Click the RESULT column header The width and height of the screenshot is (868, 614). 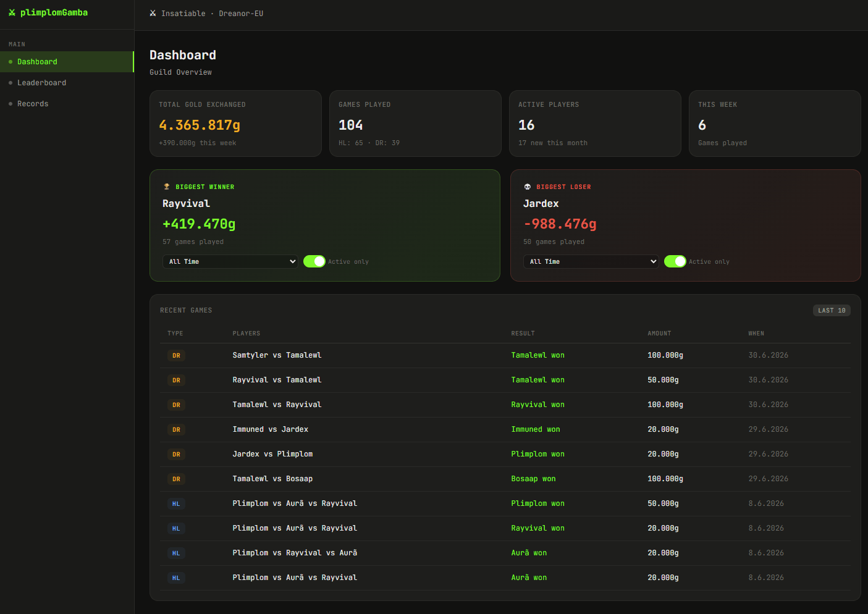523,334
